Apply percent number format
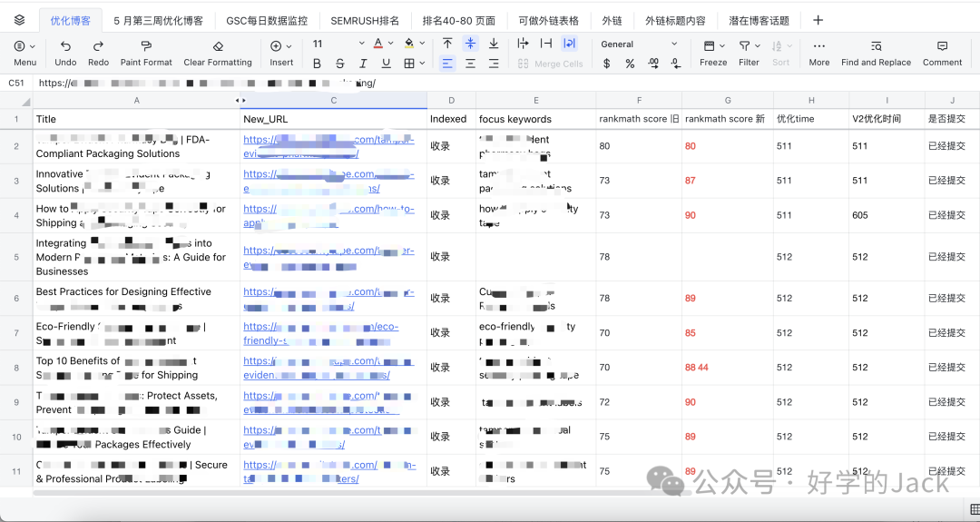 point(630,64)
